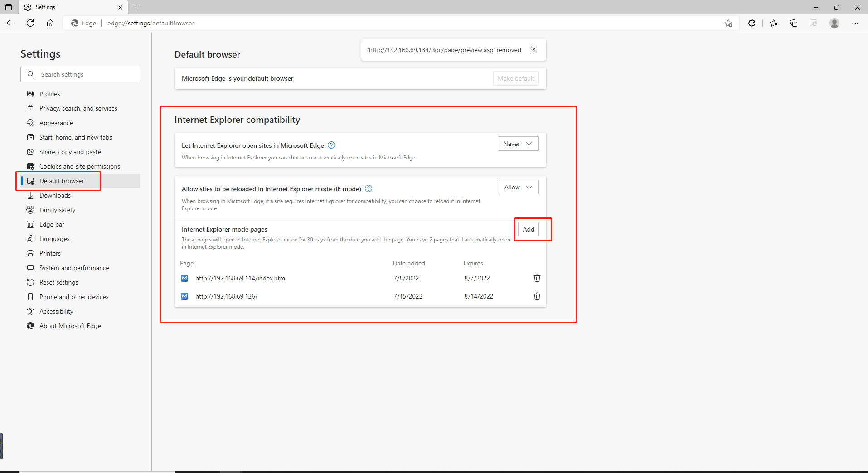The image size is (868, 473).
Task: Open Languages settings
Action: tap(81, 239)
